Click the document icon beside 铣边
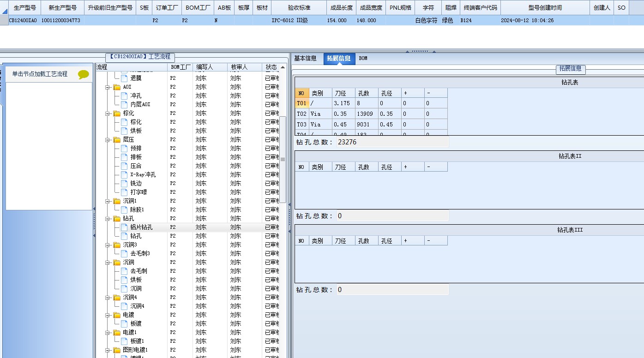Image resolution: width=644 pixels, height=358 pixels. coord(124,184)
